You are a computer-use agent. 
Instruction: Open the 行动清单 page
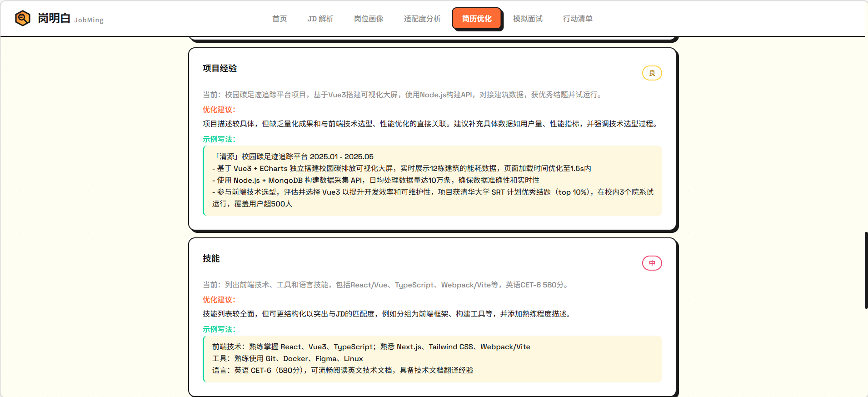coord(578,19)
